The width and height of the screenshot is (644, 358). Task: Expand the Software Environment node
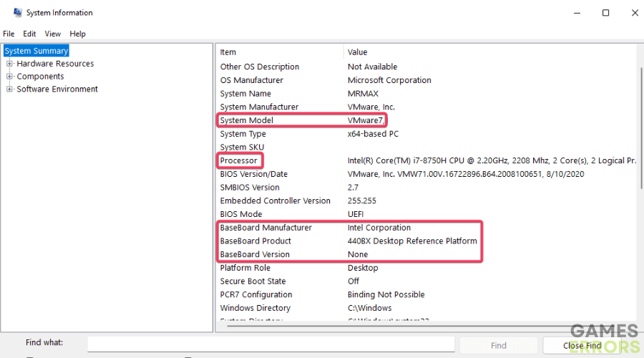point(9,89)
